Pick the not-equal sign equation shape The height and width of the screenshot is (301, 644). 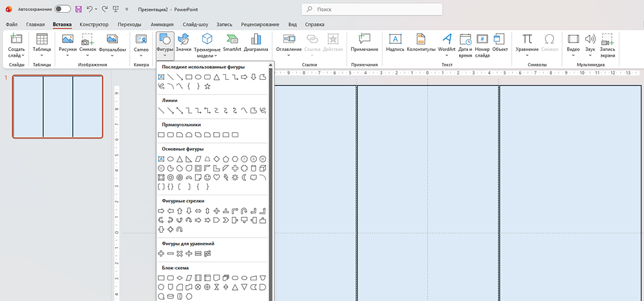pyautogui.click(x=207, y=254)
